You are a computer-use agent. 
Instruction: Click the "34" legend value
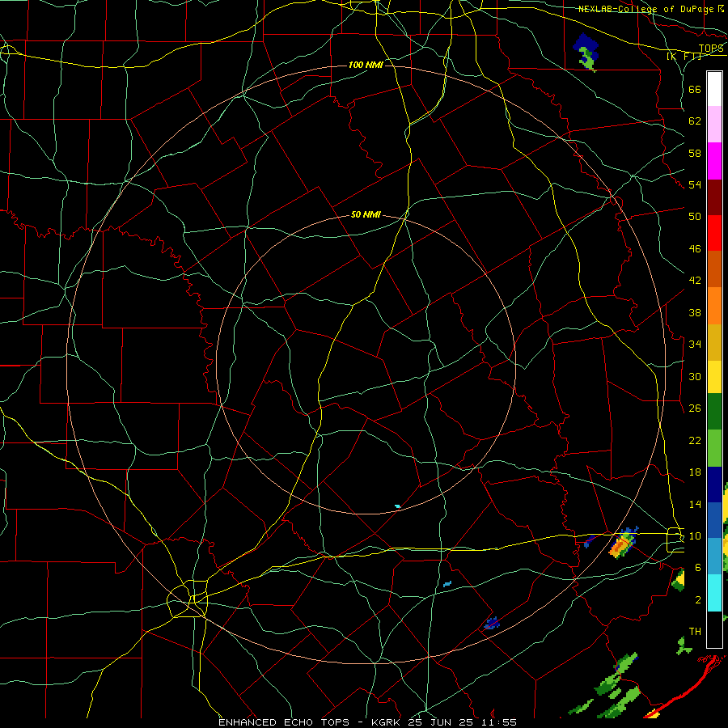(x=695, y=345)
